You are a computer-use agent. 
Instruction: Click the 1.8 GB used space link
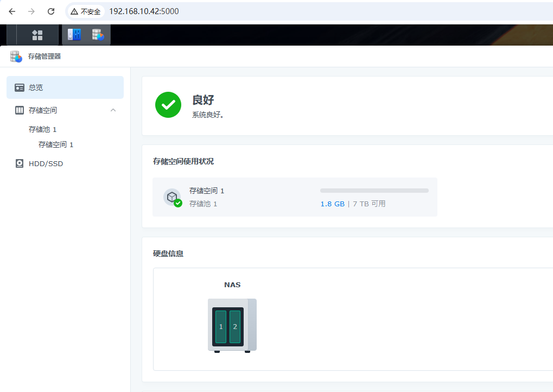point(332,204)
